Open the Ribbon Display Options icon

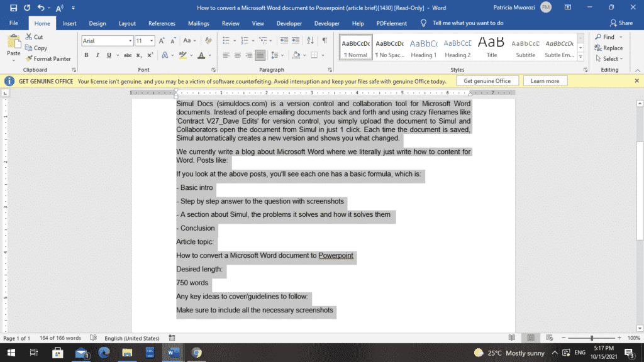click(x=568, y=8)
